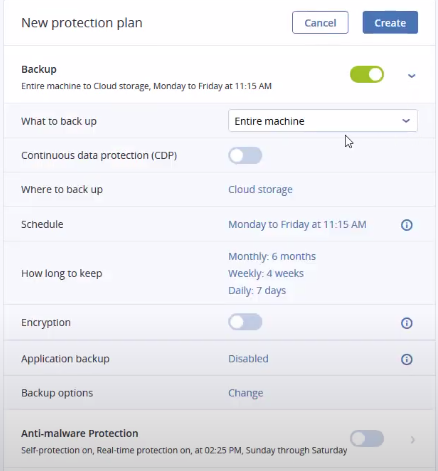This screenshot has height=471, width=438.
Task: Open the Cloud storage destination link
Action: click(x=260, y=190)
